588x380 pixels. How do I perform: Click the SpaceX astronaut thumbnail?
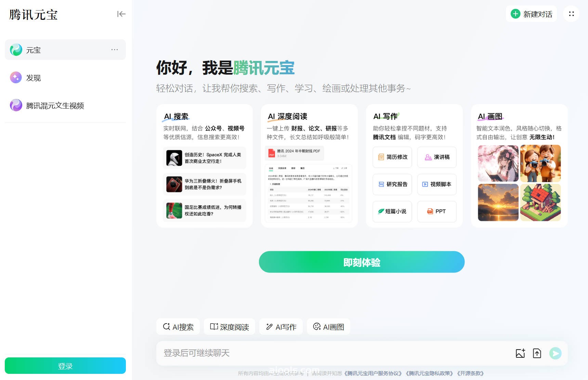[x=174, y=158]
